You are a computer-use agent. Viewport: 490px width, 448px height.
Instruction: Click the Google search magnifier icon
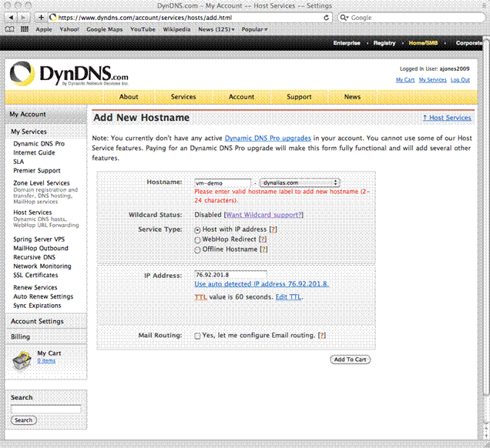344,18
